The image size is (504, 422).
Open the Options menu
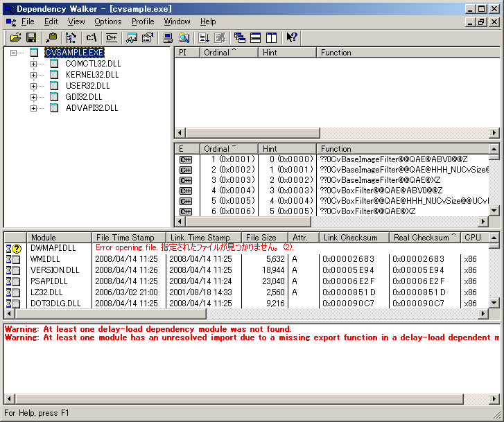pyautogui.click(x=108, y=21)
